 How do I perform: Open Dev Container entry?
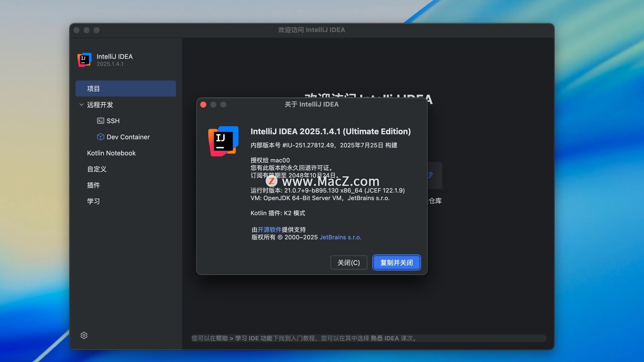click(128, 137)
